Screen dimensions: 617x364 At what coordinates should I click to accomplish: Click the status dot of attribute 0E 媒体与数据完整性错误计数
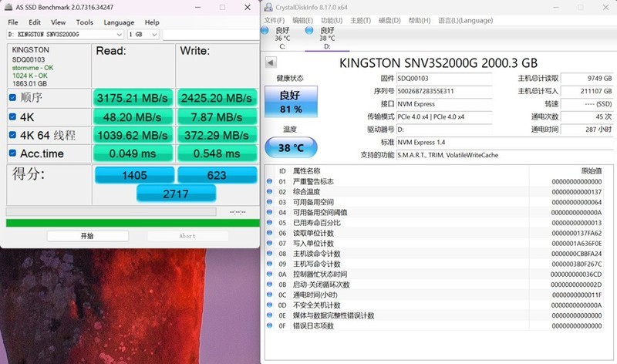269,315
